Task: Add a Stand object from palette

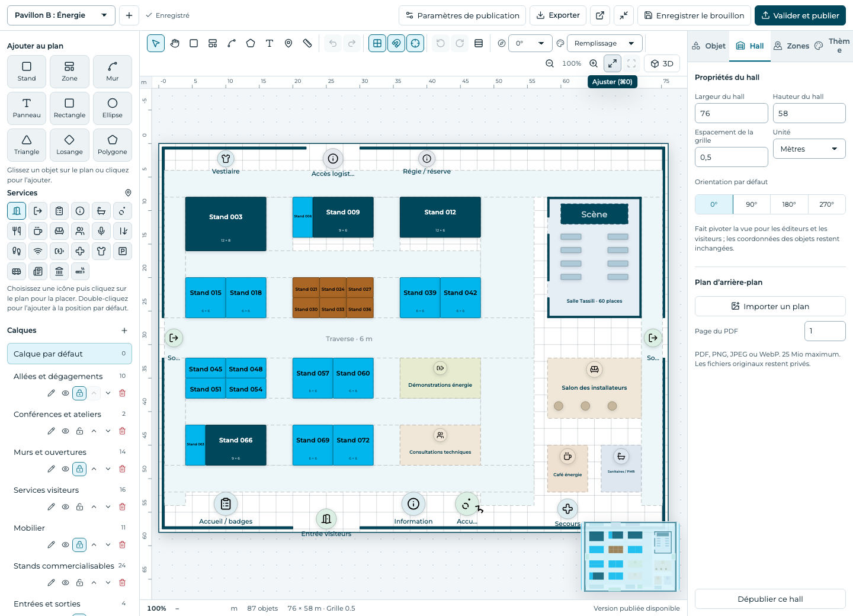Action: pyautogui.click(x=27, y=72)
